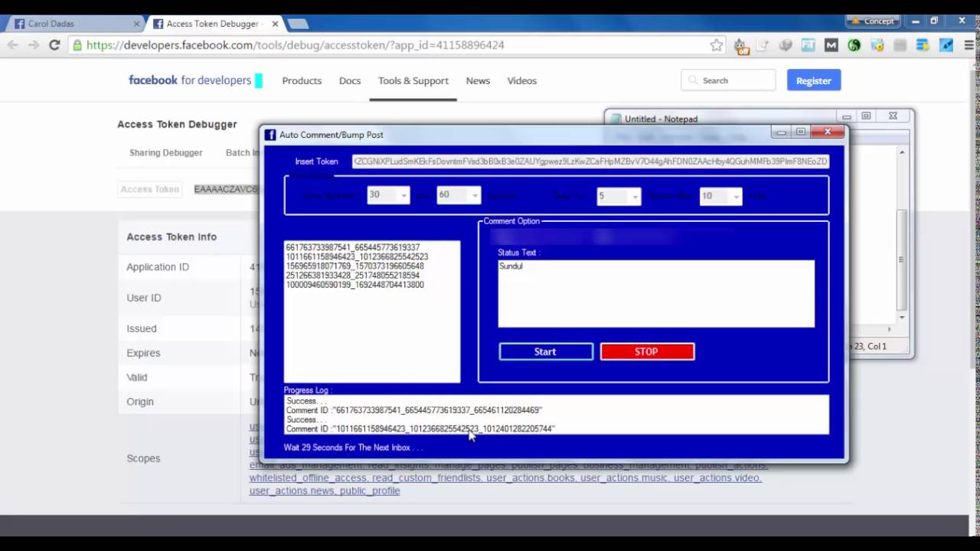This screenshot has height=551, width=980.
Task: Click the first Comment ID line in Progress Log
Action: (414, 410)
